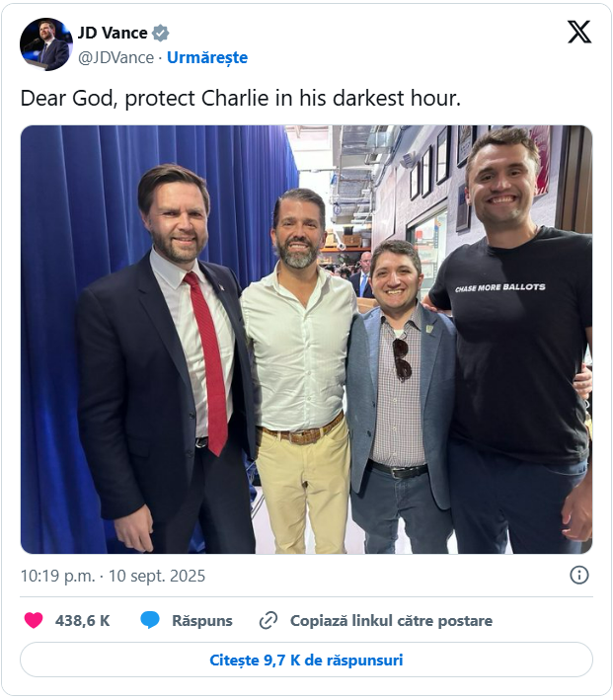Open the attached group photo
This screenshot has width=613, height=700.
coord(306,340)
